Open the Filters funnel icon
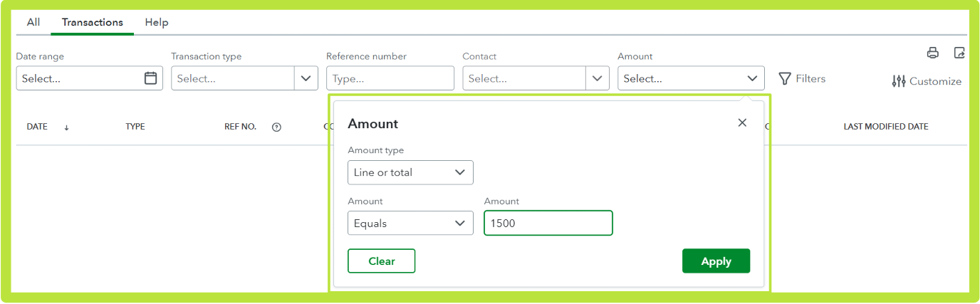 (x=785, y=78)
